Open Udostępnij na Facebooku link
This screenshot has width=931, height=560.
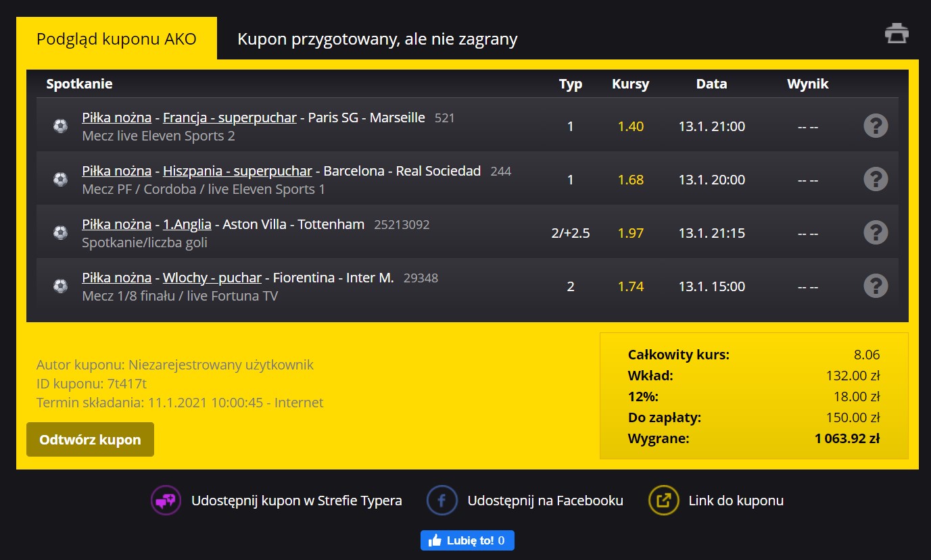click(x=546, y=501)
